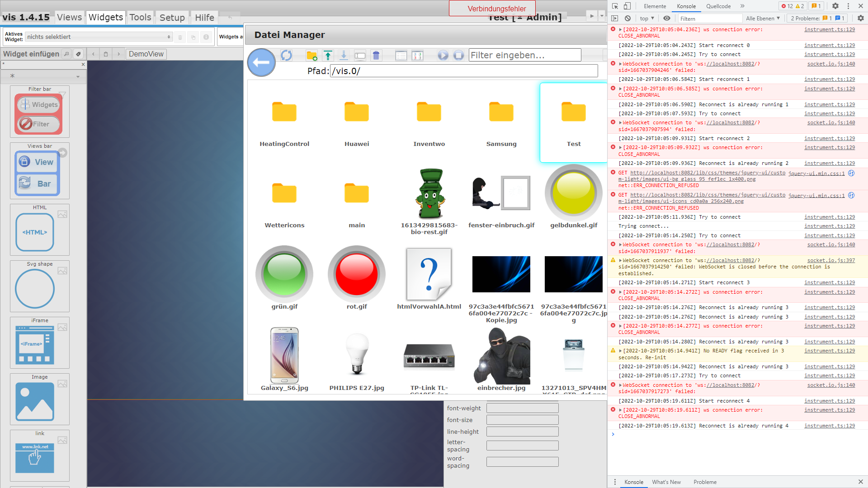
Task: Select Galaxy_S6.jpg image
Action: click(x=284, y=359)
